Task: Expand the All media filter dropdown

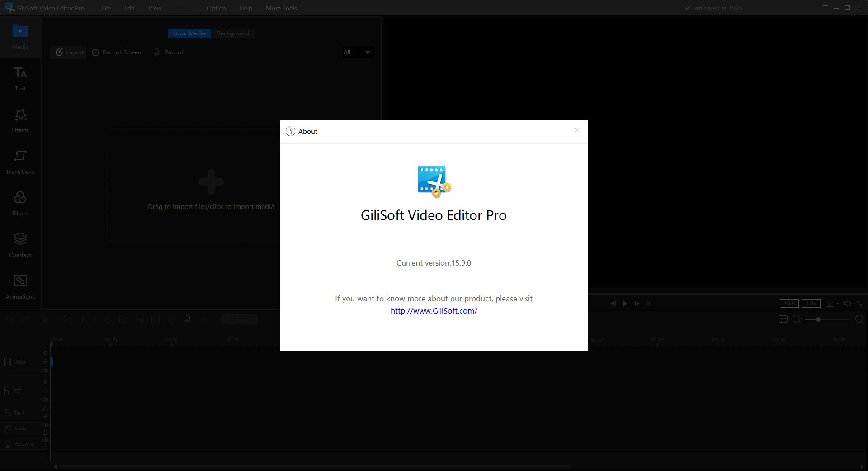Action: (358, 52)
